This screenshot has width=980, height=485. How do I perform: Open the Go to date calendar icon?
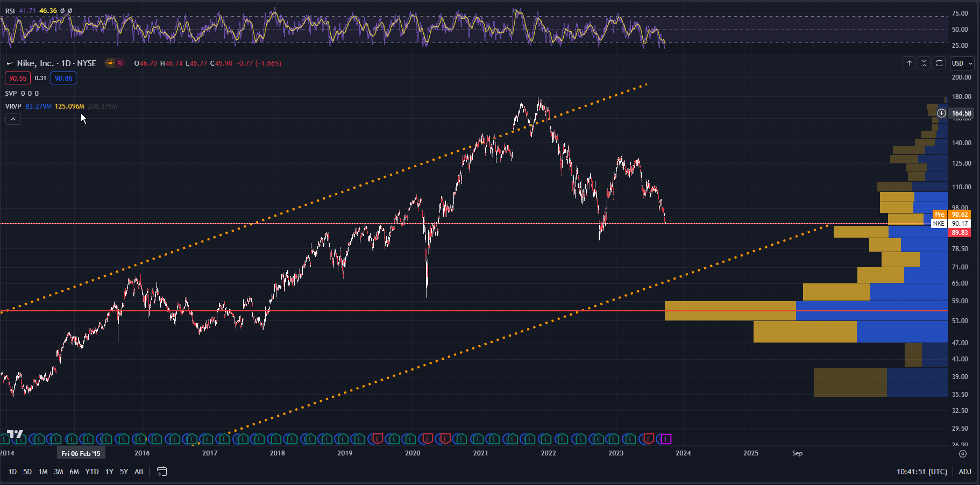(161, 472)
